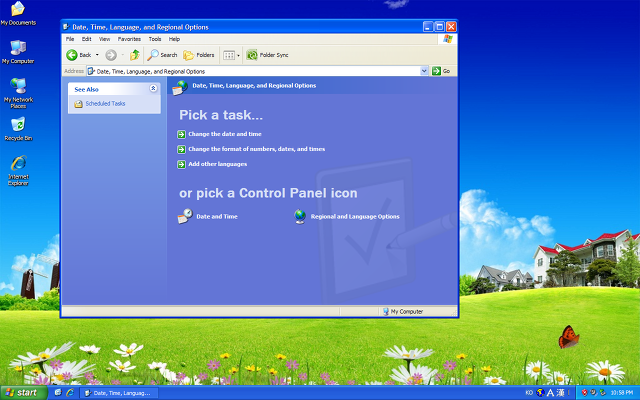Screen dimensions: 640x400
Task: Expand the Address bar dropdown
Action: pos(424,71)
